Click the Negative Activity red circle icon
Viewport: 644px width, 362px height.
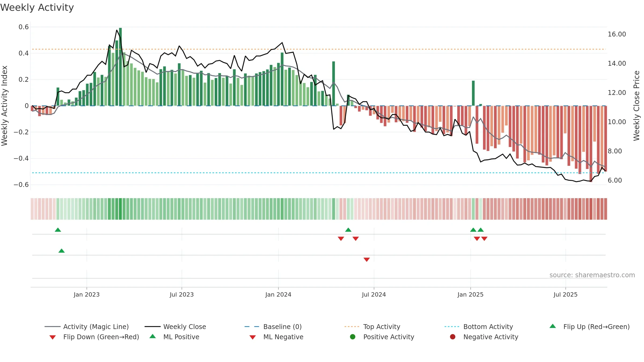click(453, 337)
